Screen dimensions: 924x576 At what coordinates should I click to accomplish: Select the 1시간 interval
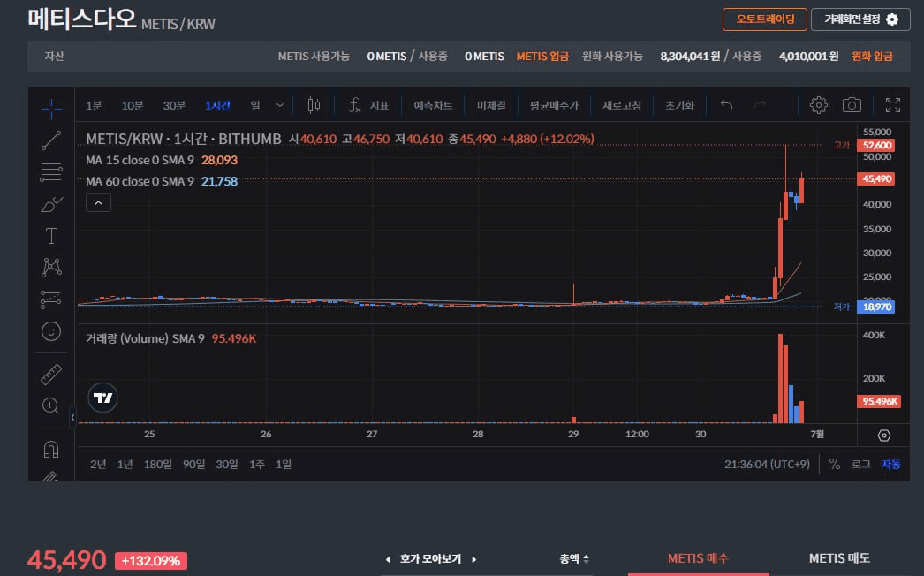(217, 105)
